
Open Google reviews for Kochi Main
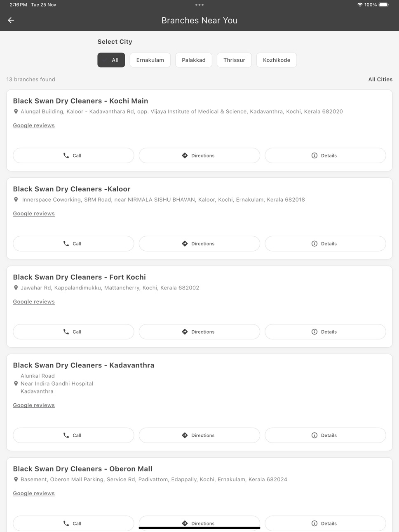click(x=34, y=125)
